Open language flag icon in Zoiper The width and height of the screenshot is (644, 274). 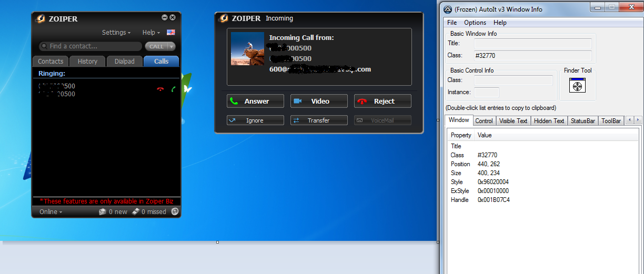pyautogui.click(x=171, y=33)
